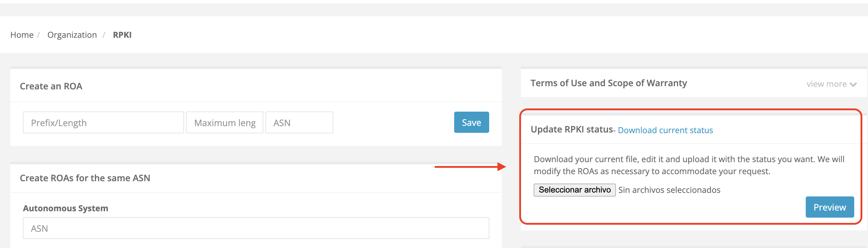868x248 pixels.
Task: Click the Sin archivos seleccionados file status text
Action: click(x=669, y=190)
